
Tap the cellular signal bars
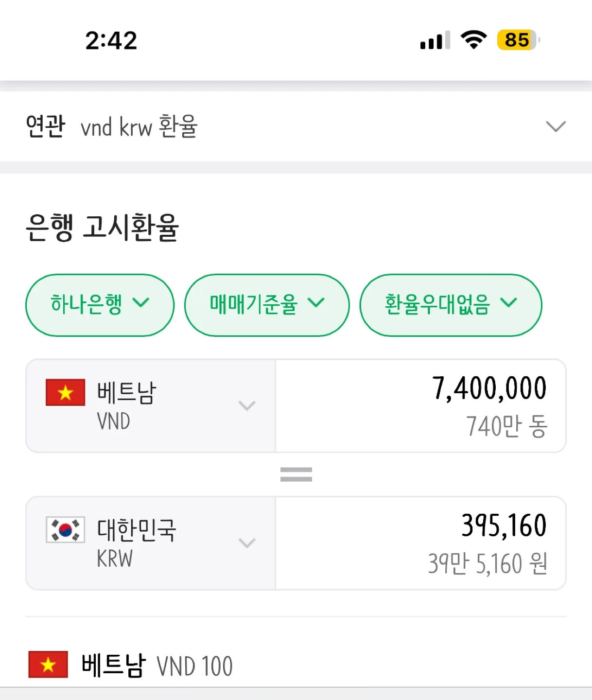(x=435, y=40)
